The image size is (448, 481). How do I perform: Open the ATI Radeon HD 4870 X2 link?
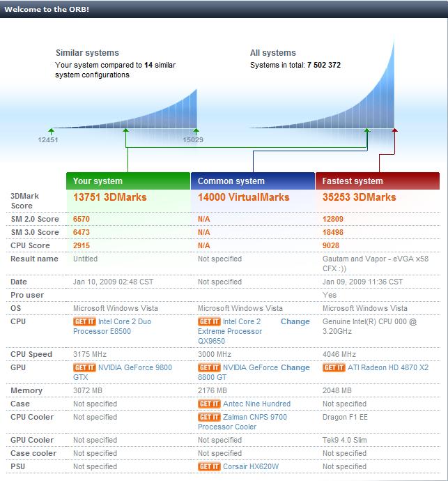[388, 367]
